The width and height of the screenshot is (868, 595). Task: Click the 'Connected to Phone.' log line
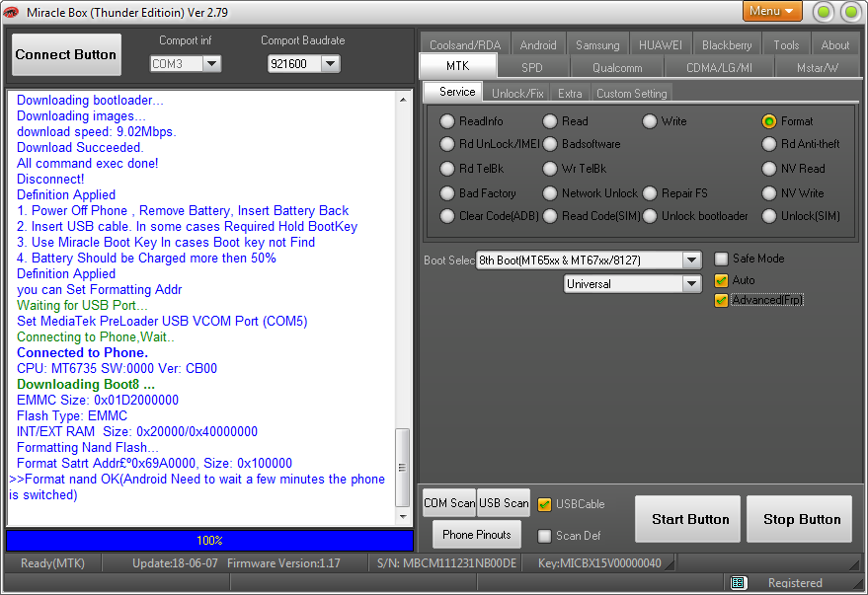coord(83,353)
